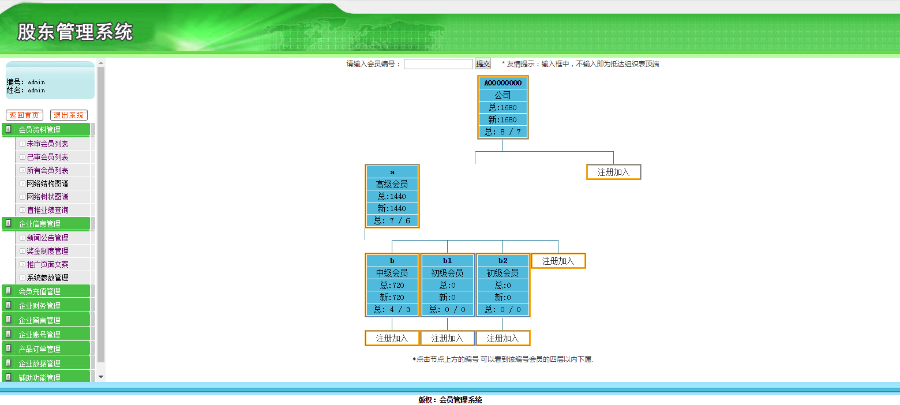900x405 pixels.
Task: Click the 返回首页 button
Action: tap(25, 115)
